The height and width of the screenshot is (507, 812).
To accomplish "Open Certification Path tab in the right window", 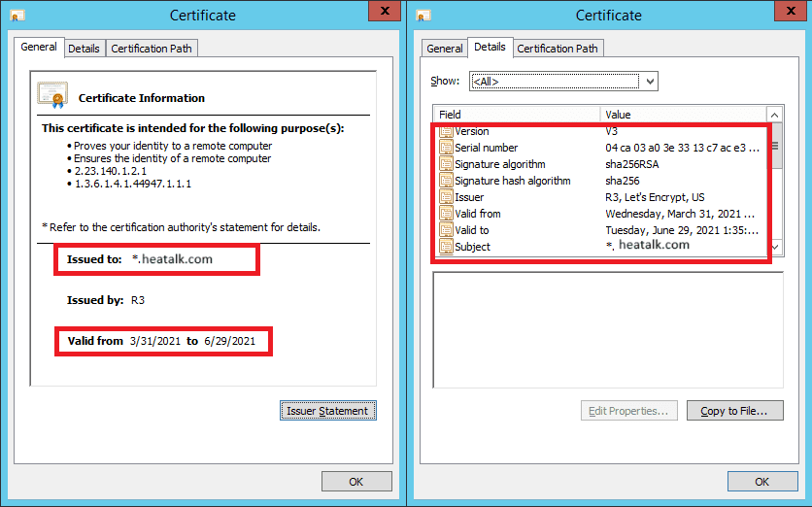I will (558, 49).
